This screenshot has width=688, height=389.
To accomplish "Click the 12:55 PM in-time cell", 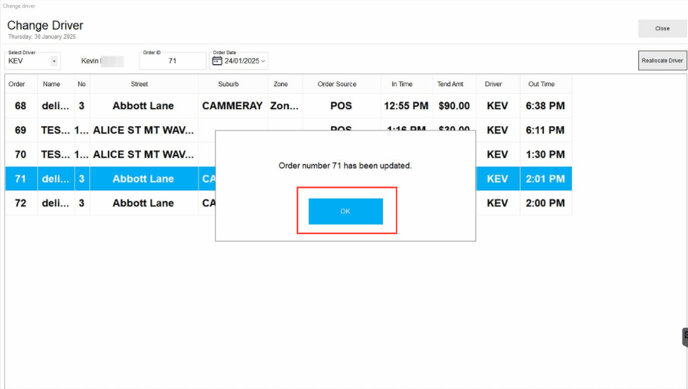I will pos(406,106).
